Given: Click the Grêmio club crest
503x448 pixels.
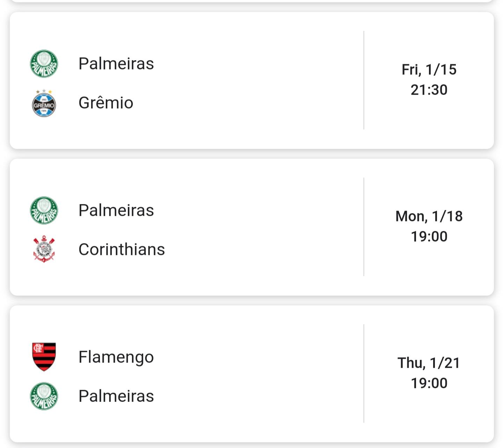Looking at the screenshot, I should 44,103.
